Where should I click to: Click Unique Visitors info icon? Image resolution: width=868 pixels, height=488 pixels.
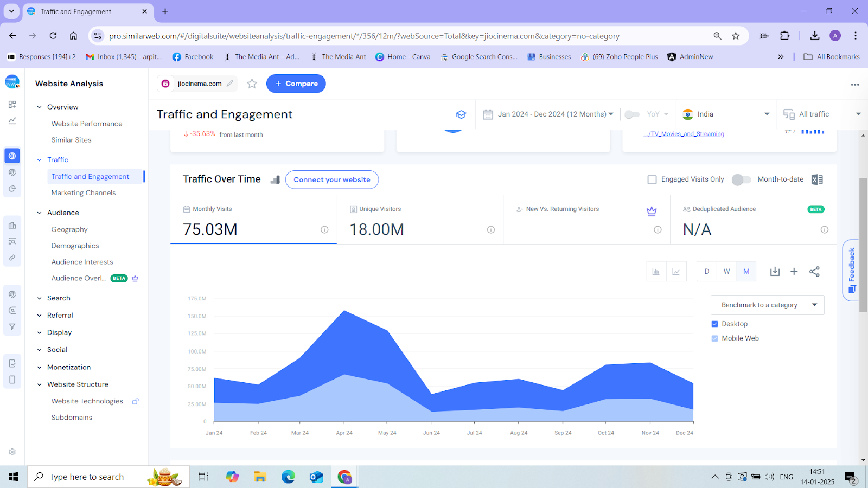pos(491,230)
